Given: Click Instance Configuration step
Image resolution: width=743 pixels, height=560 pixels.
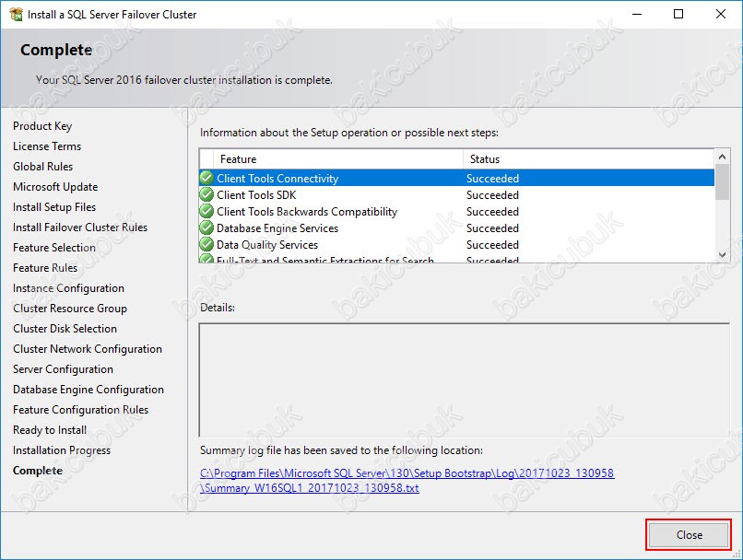Looking at the screenshot, I should [68, 288].
